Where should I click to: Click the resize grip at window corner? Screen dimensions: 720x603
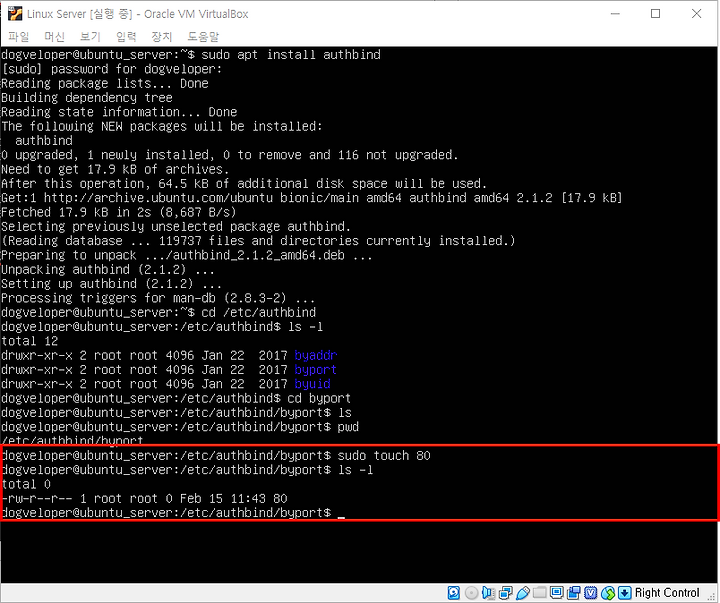[711, 596]
